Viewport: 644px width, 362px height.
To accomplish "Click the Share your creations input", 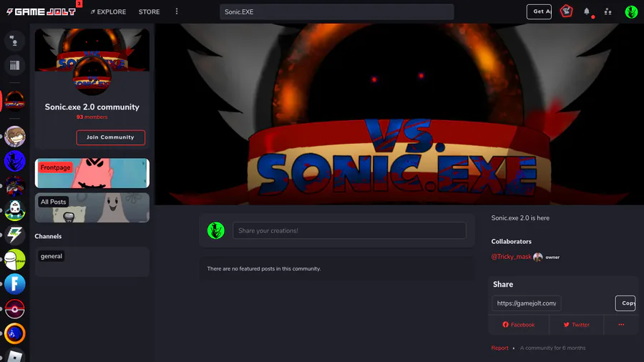I will coord(349,230).
